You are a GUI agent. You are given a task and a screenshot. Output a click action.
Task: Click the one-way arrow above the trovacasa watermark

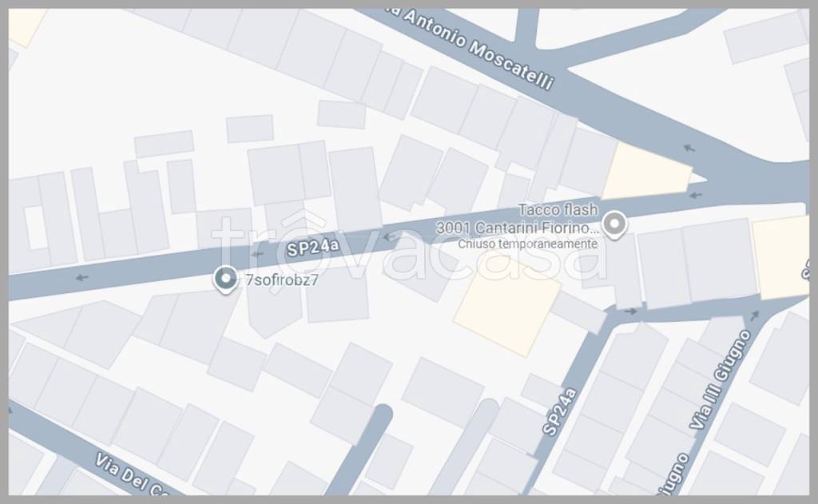pyautogui.click(x=389, y=237)
